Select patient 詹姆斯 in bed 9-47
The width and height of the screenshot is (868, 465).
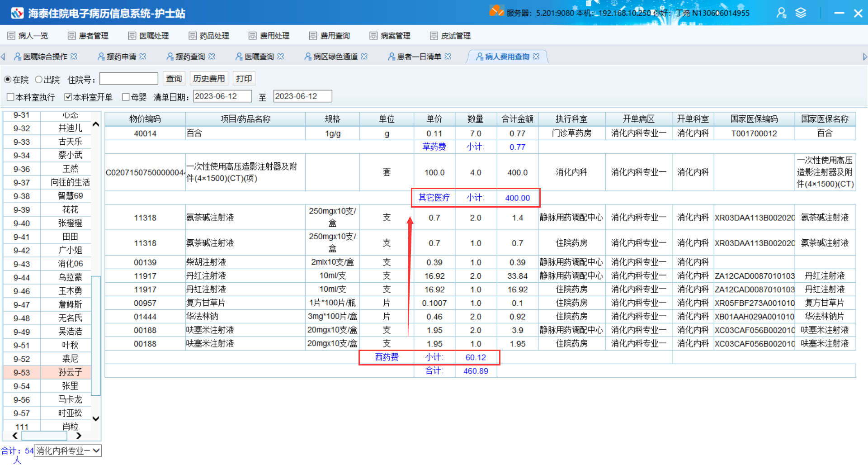[x=47, y=304]
